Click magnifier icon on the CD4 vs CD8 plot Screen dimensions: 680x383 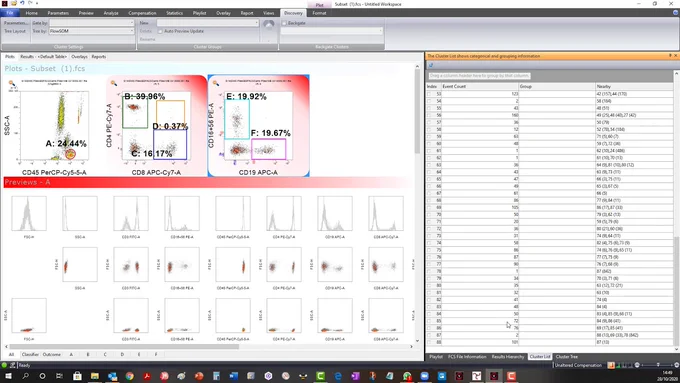114,83
